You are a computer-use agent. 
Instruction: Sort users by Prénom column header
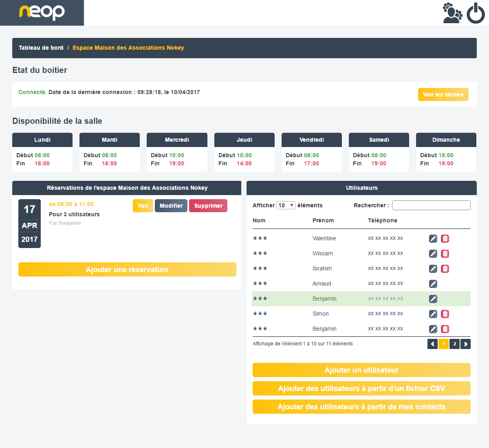coord(323,220)
